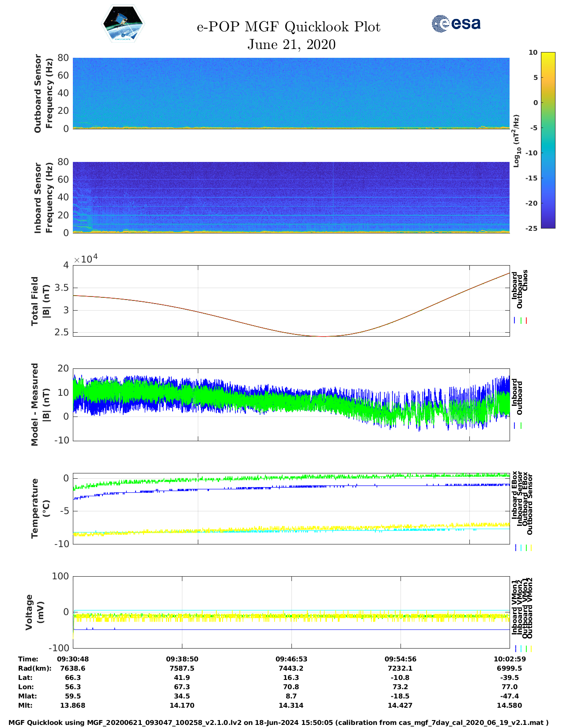Click the ×10^4 exponent label
This screenshot has width=563, height=728.
[x=86, y=259]
